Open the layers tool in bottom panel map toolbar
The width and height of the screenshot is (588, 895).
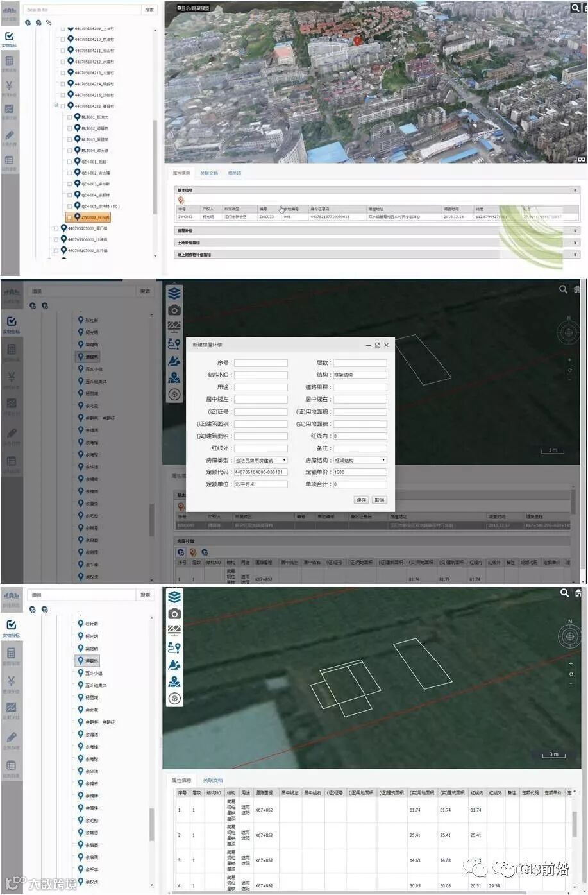tap(174, 597)
